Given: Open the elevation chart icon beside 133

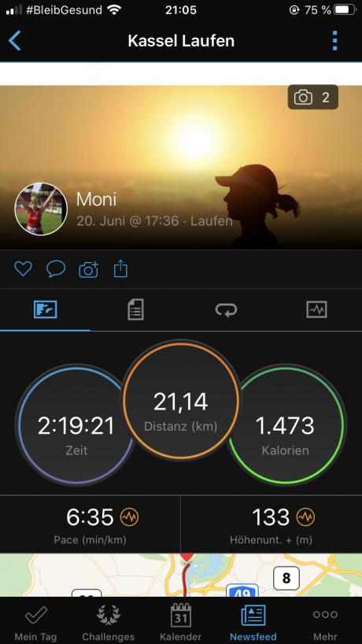Looking at the screenshot, I should [x=305, y=517].
